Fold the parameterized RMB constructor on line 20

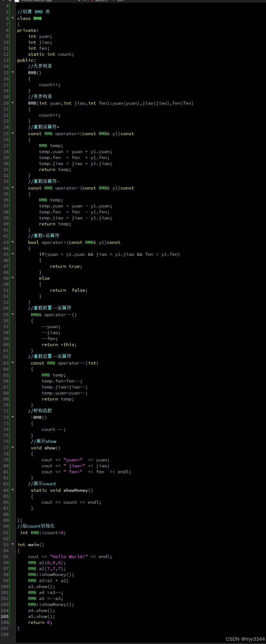coord(13,103)
